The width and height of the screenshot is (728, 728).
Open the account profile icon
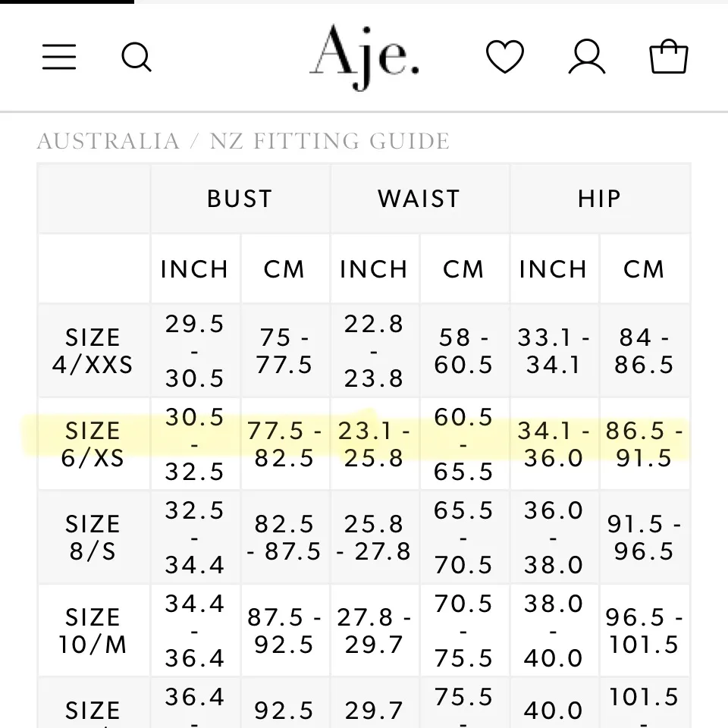[x=587, y=57]
